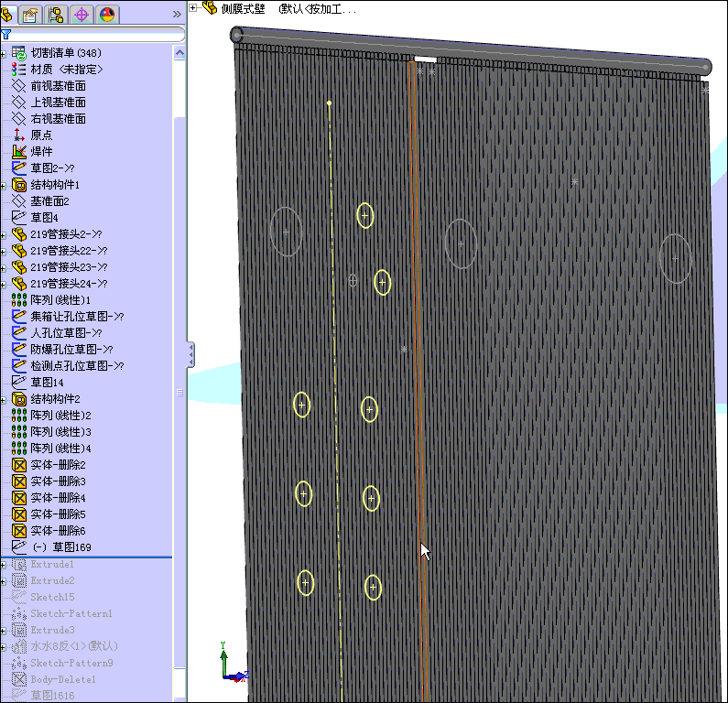Select 阵列 (线性)4 in the tree
728x703 pixels.
tap(60, 449)
